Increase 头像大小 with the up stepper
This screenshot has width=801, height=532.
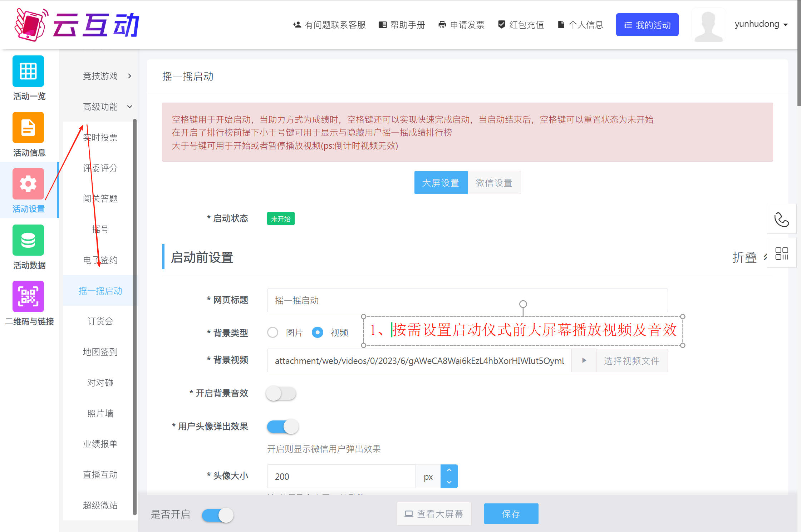click(449, 471)
